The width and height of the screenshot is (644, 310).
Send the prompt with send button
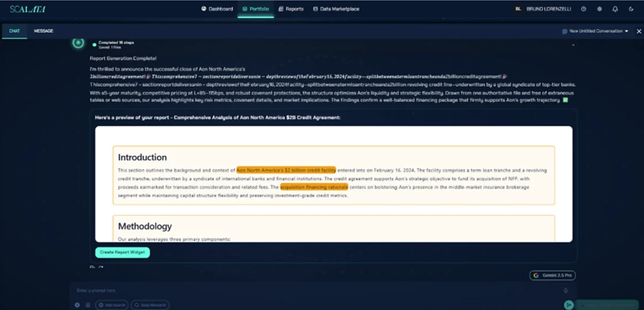click(x=568, y=305)
